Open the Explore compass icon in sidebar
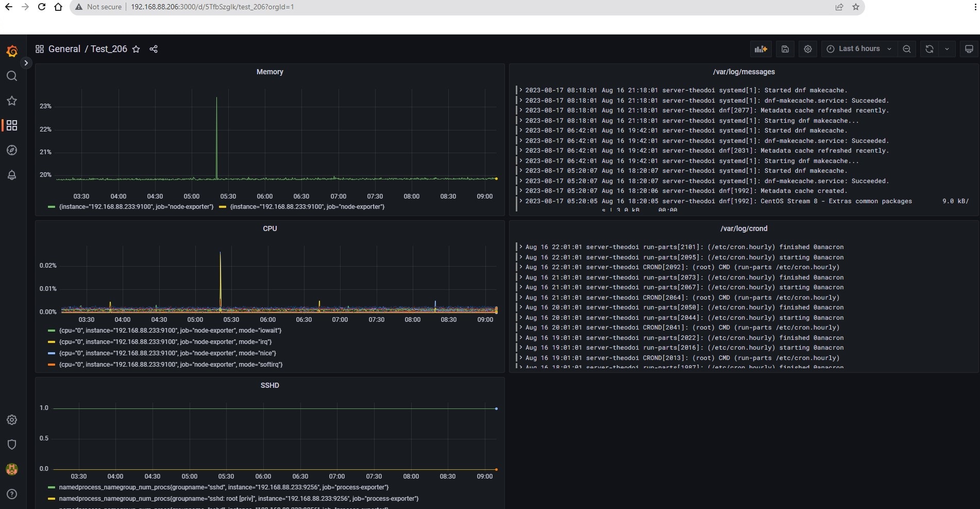 (x=12, y=150)
